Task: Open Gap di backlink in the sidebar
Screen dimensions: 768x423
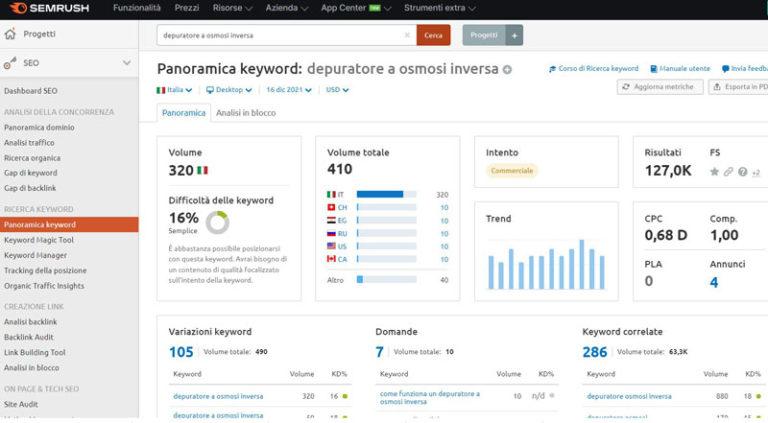Action: pyautogui.click(x=30, y=188)
